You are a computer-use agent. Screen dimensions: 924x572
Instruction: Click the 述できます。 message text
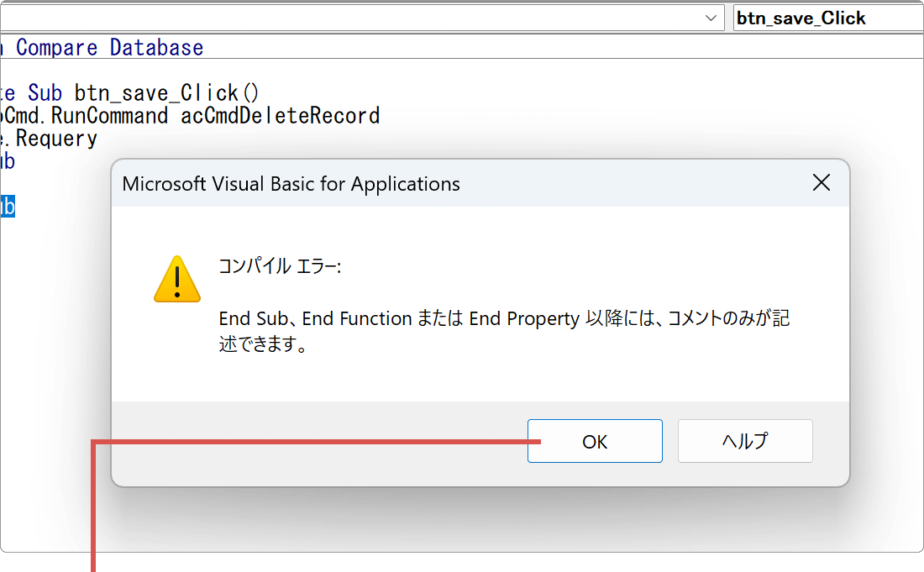[263, 345]
